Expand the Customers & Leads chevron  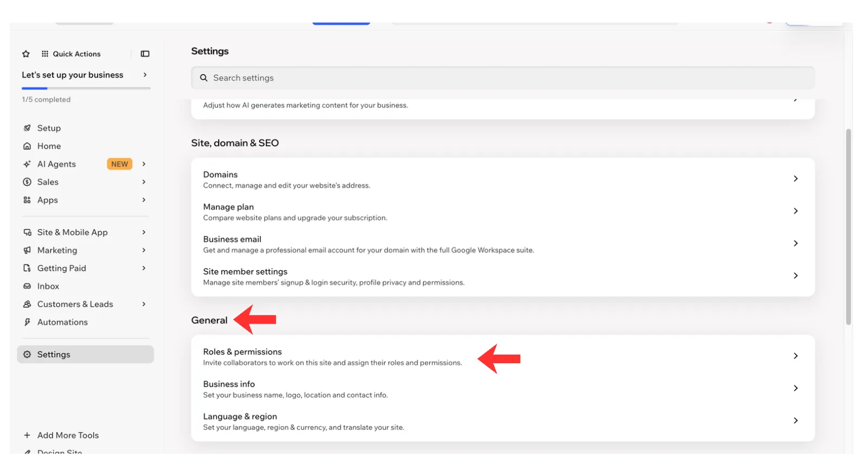(144, 304)
